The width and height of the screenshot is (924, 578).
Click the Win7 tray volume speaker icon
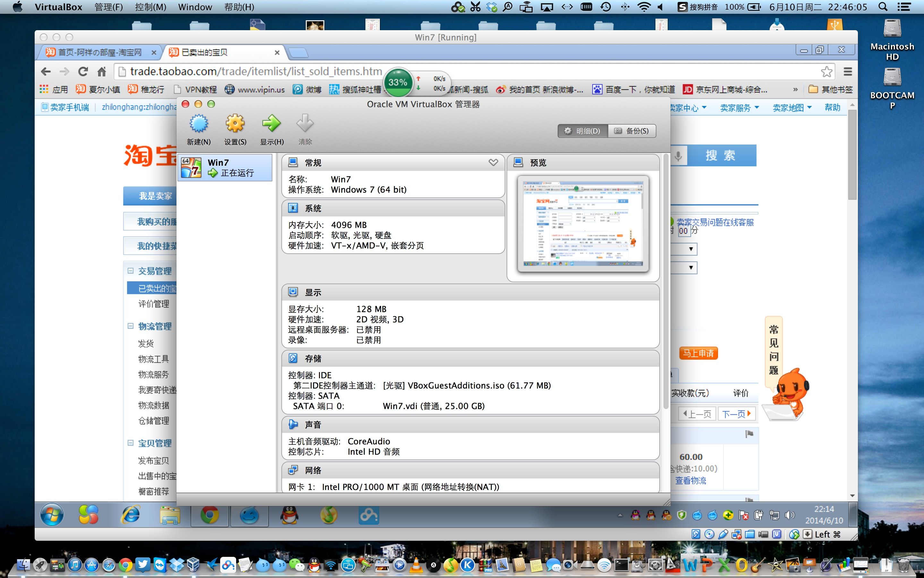pyautogui.click(x=789, y=515)
